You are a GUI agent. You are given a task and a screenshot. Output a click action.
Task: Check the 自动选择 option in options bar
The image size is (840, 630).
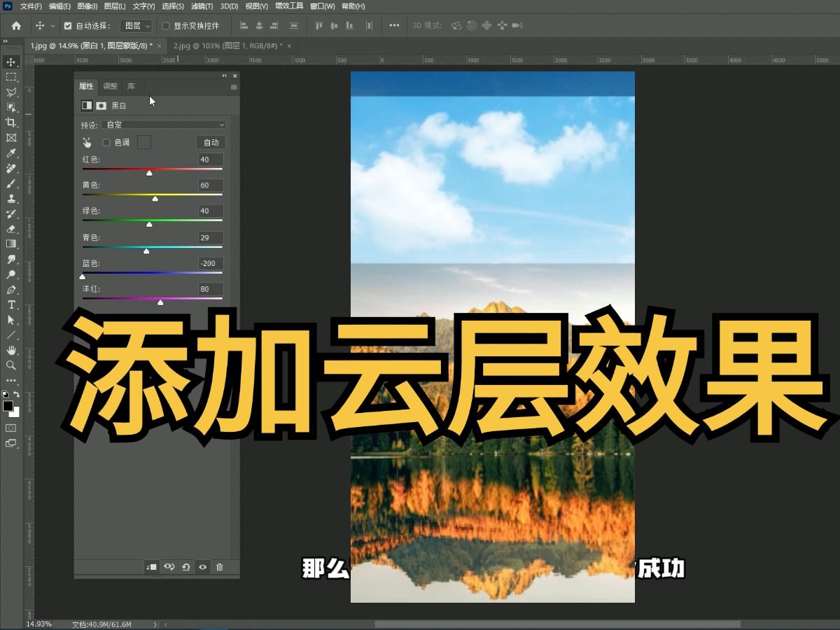(x=66, y=26)
